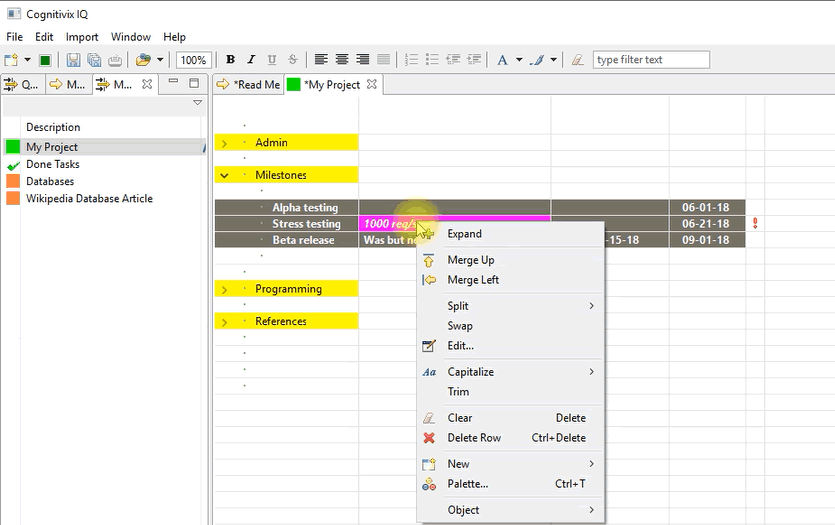Screen dimensions: 835x525
Task: Align text left
Action: coord(321,60)
